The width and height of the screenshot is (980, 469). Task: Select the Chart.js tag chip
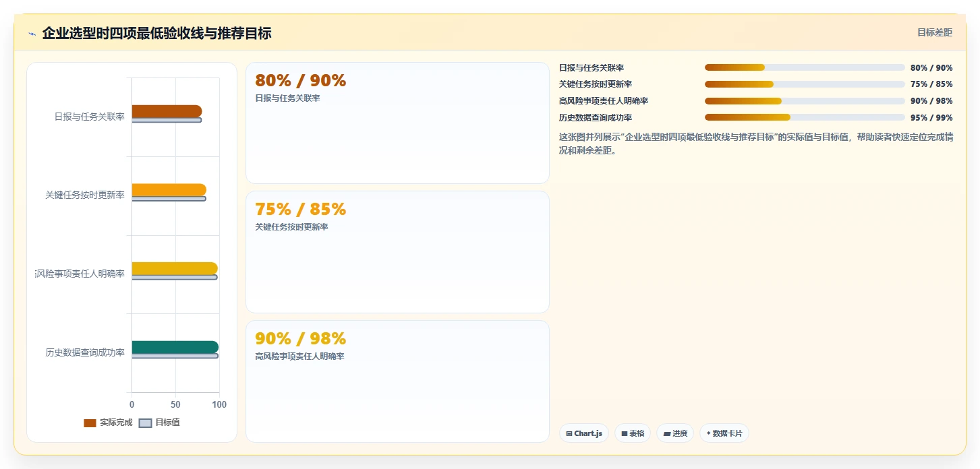tap(584, 433)
